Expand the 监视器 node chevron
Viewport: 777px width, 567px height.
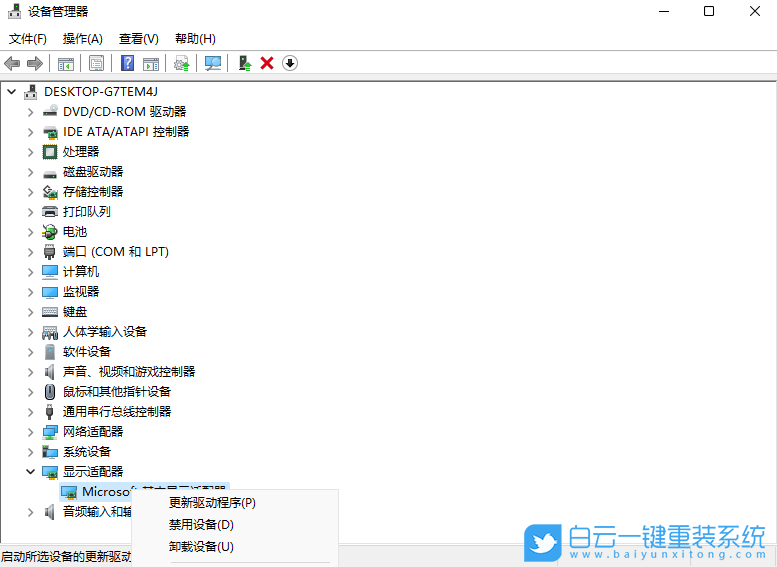[31, 292]
